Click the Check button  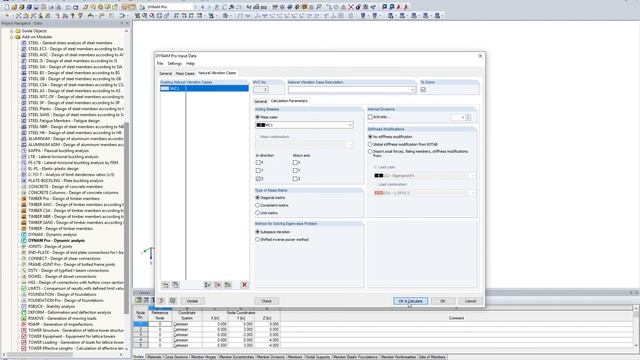[x=267, y=301]
